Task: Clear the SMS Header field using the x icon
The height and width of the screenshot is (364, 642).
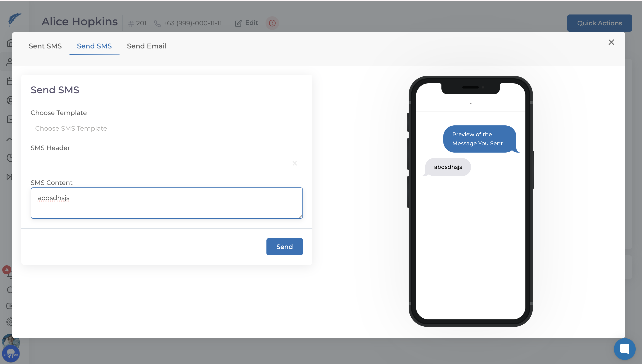Action: click(x=295, y=163)
